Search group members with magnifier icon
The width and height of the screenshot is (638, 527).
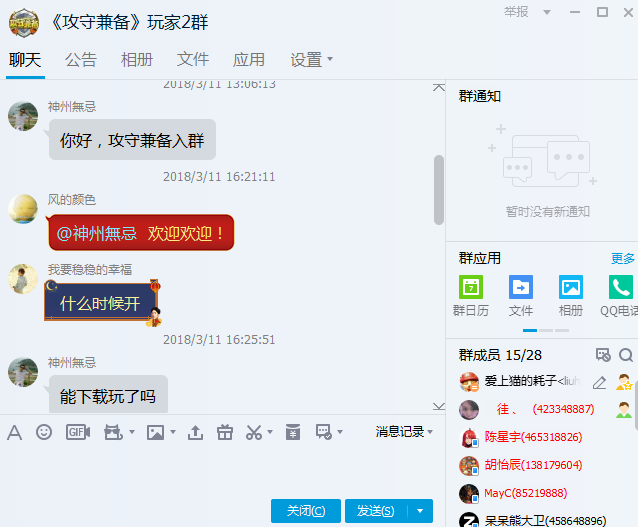click(x=626, y=355)
